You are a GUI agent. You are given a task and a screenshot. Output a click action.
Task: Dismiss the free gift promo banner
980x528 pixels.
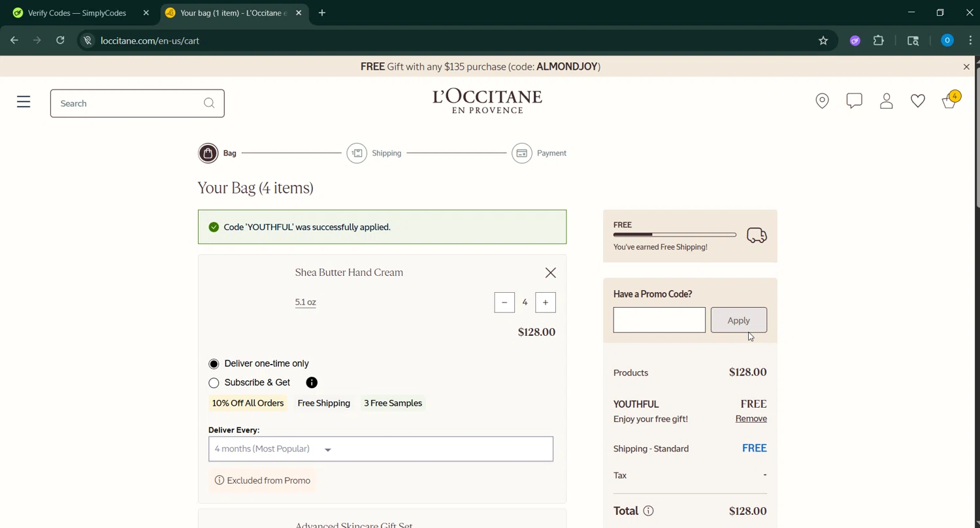(x=966, y=67)
